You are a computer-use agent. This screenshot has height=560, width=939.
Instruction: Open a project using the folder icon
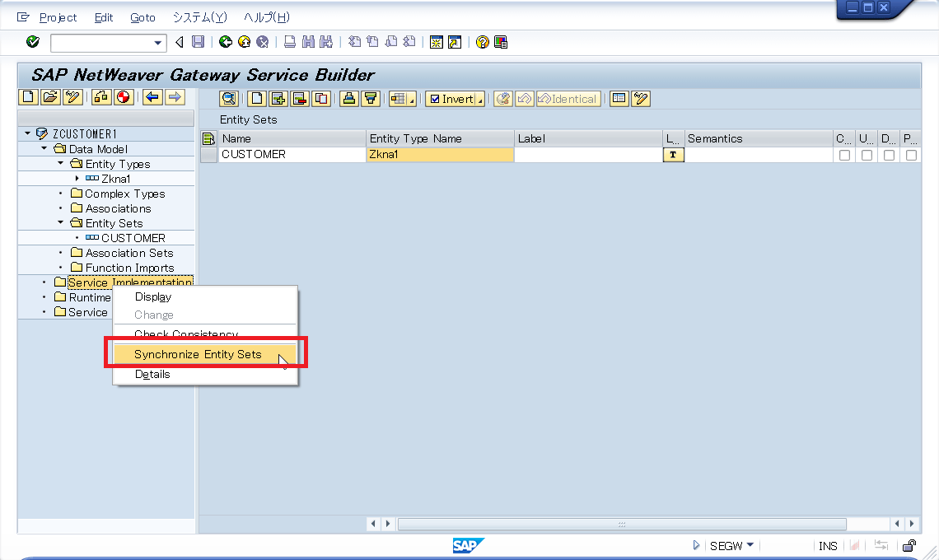click(x=51, y=97)
